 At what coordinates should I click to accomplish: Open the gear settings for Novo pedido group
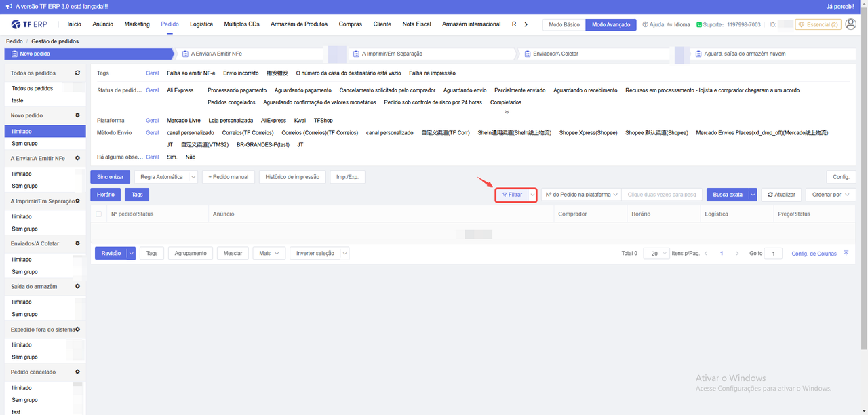(x=77, y=115)
